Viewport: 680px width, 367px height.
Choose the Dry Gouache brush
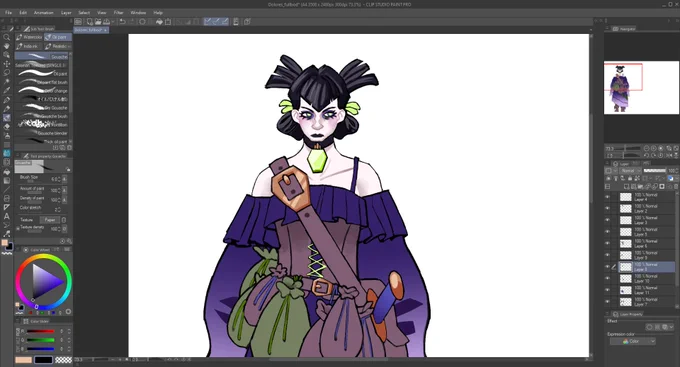[42, 108]
